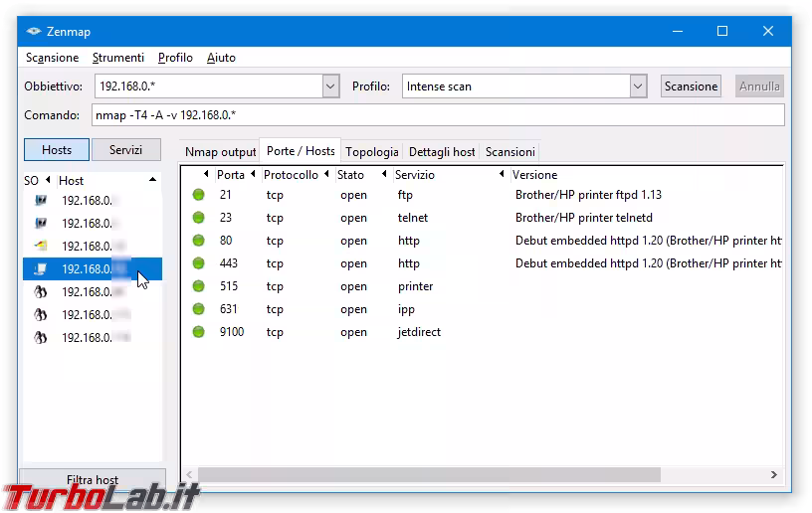Viewport: 812px width, 513px height.
Task: Select the ftp service cell
Action: tap(405, 195)
